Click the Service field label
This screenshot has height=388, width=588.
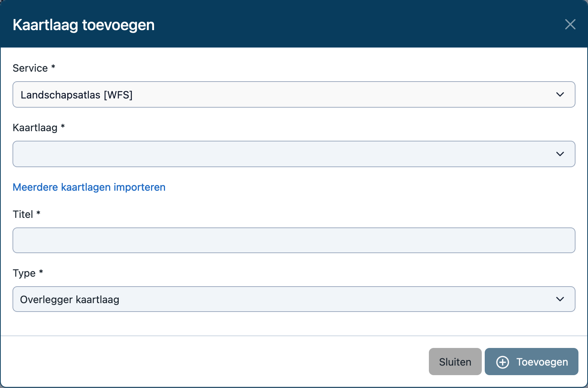[x=30, y=68]
